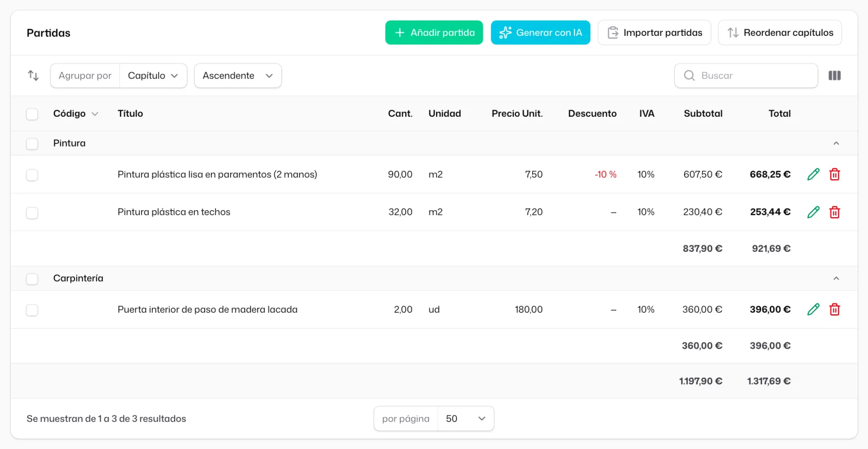Delete the Pintura plástica lisa en paramentos row
Viewport: 868px width, 449px height.
834,174
